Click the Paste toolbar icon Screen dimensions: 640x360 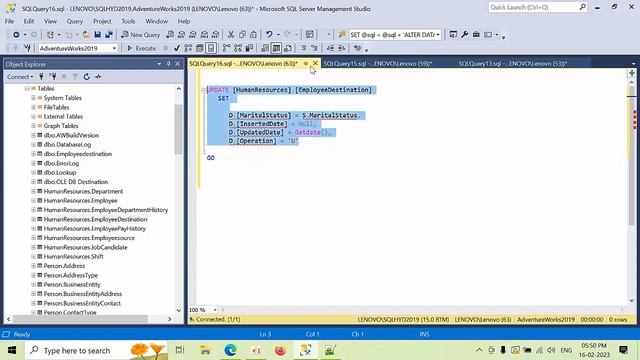[253, 35]
